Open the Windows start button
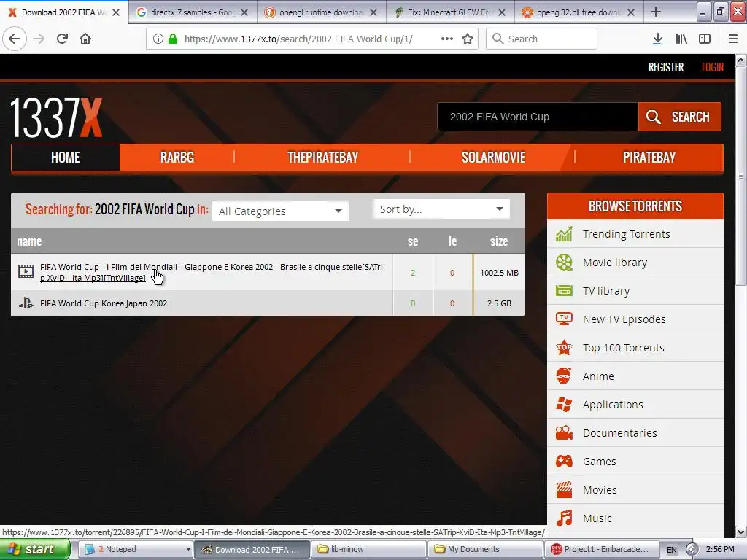The height and width of the screenshot is (560, 747). tap(35, 549)
